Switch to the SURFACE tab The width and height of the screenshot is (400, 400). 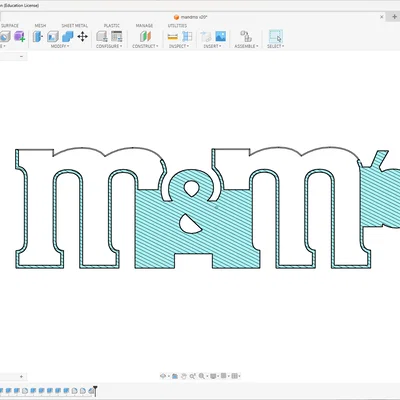pos(10,26)
